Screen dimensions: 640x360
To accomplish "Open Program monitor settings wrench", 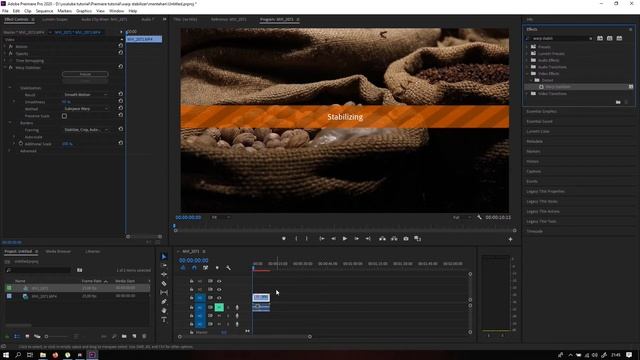I will point(479,217).
